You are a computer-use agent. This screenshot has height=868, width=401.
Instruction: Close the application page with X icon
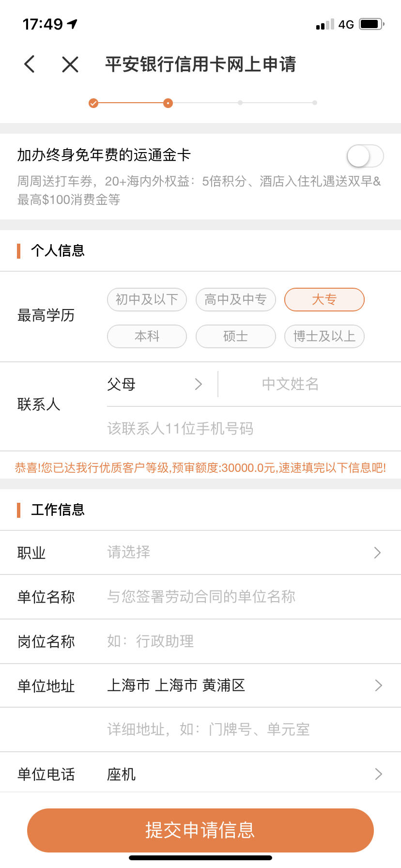click(x=70, y=64)
